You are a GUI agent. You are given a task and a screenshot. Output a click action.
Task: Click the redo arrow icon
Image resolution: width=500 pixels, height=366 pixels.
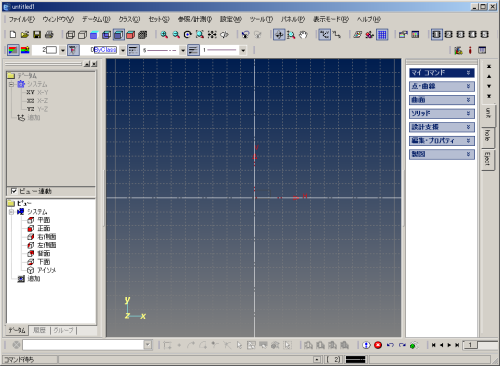click(x=402, y=345)
